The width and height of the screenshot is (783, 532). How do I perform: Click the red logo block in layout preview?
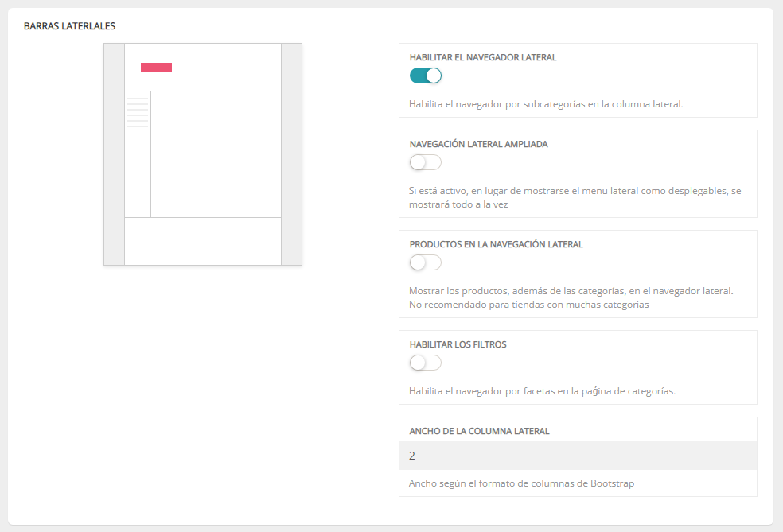156,67
